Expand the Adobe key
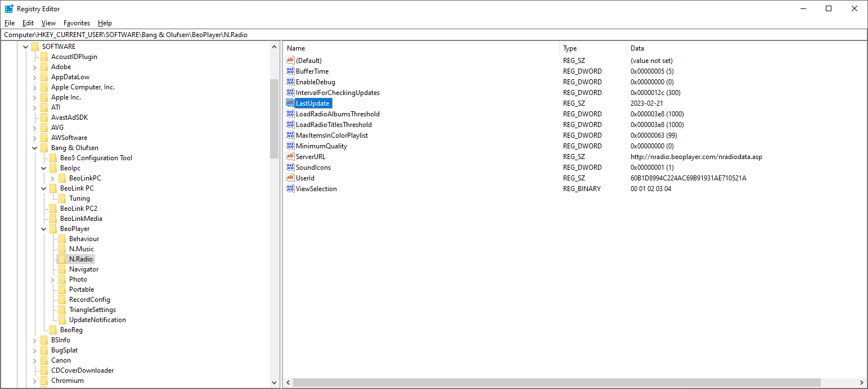The height and width of the screenshot is (389, 868). tap(34, 67)
